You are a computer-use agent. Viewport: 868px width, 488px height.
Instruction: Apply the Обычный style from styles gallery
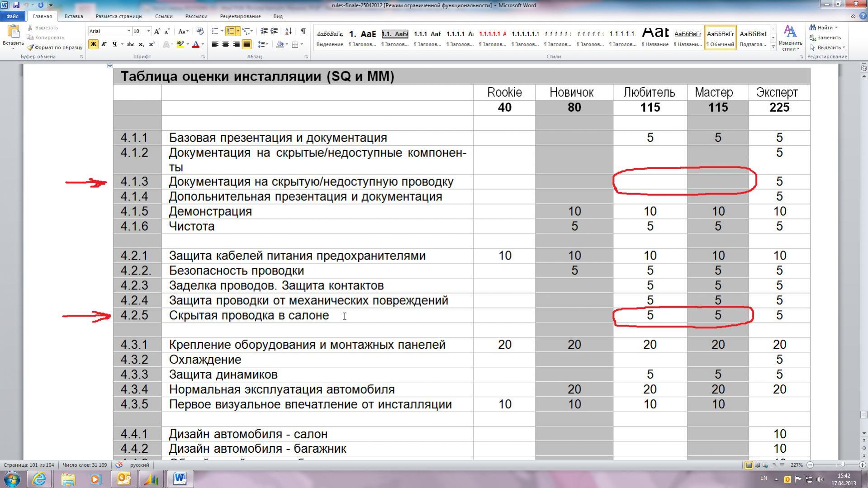720,38
